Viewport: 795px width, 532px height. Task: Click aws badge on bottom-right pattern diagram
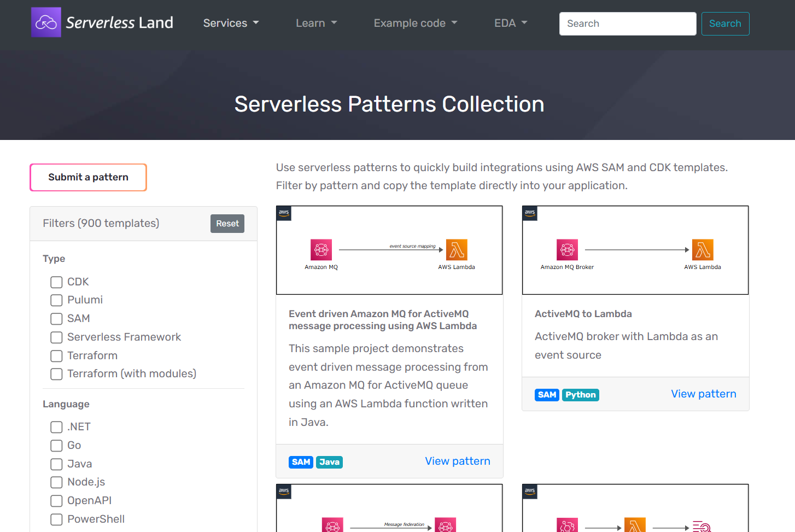point(530,492)
